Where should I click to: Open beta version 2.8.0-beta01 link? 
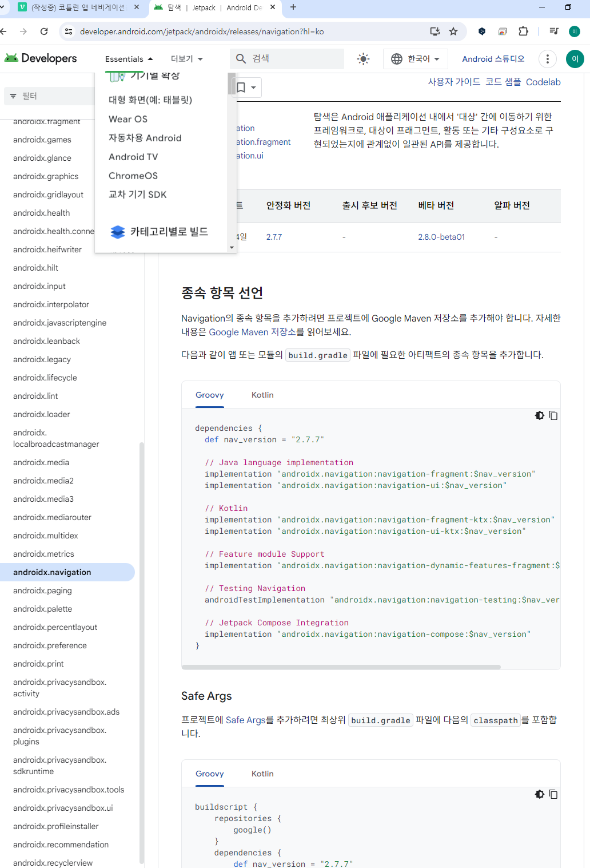click(441, 237)
